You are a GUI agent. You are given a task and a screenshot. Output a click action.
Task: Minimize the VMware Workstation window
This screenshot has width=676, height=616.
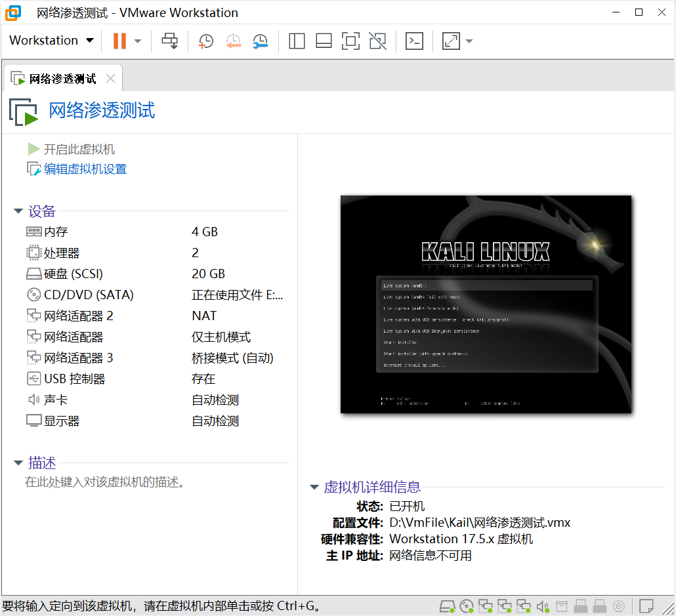tap(616, 12)
